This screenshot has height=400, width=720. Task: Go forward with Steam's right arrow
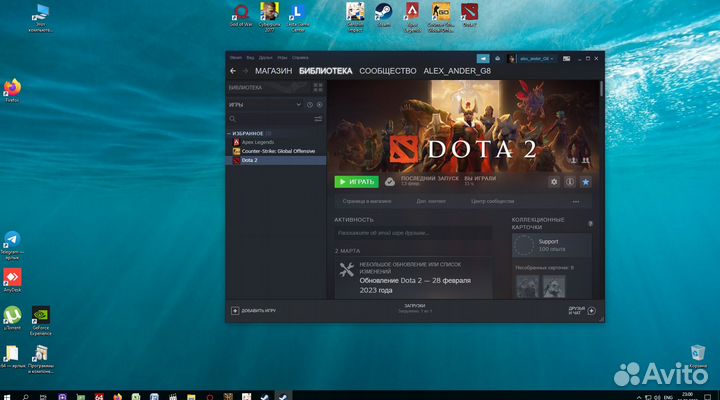click(x=245, y=71)
